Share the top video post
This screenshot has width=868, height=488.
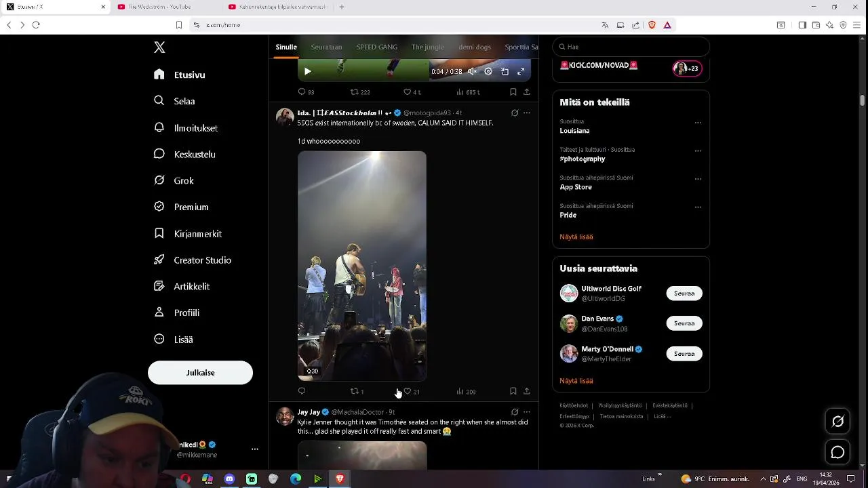pyautogui.click(x=527, y=91)
